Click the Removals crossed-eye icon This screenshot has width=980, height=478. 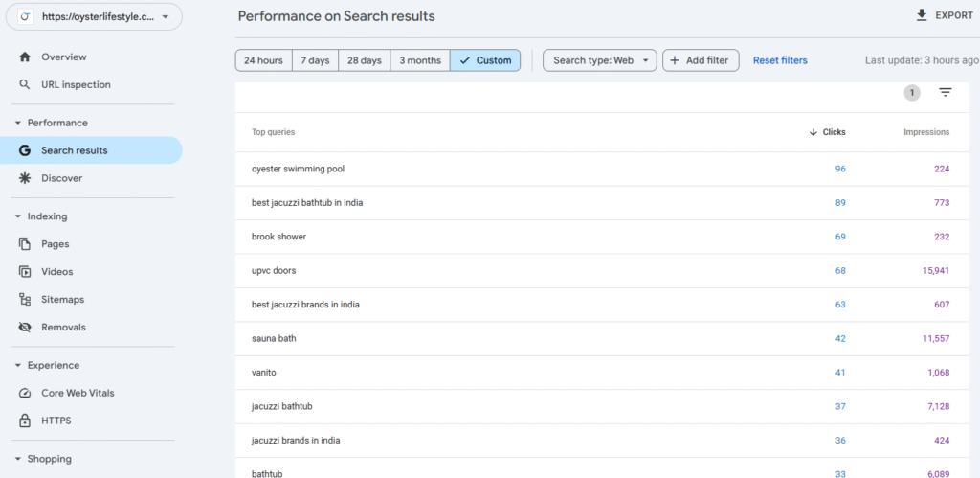(x=25, y=328)
